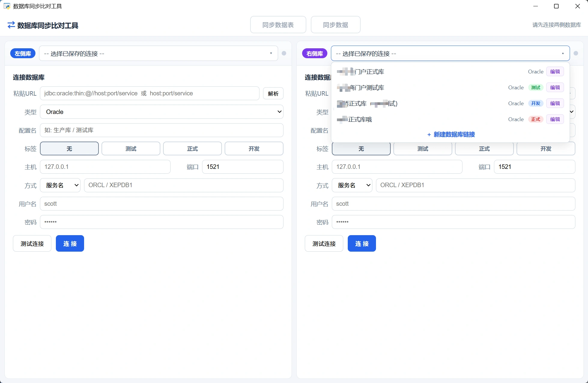Viewport: 588px width, 383px height.
Task: Focus the right 密码 input field
Action: point(453,222)
